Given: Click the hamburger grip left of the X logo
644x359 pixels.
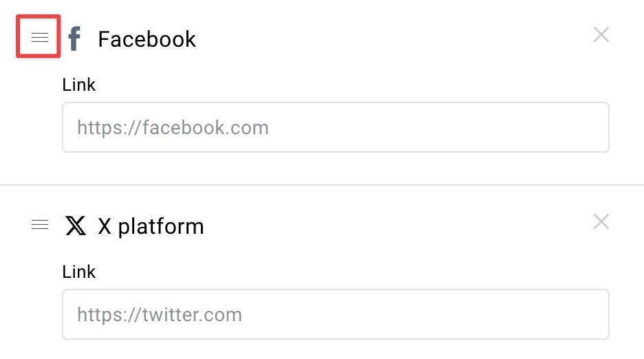Looking at the screenshot, I should coord(40,224).
